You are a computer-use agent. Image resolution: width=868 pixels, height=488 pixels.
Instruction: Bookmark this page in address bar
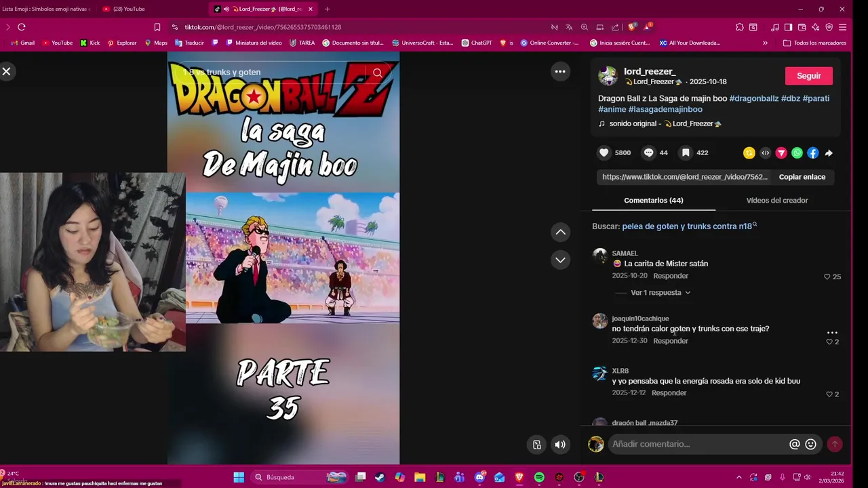pos(157,27)
